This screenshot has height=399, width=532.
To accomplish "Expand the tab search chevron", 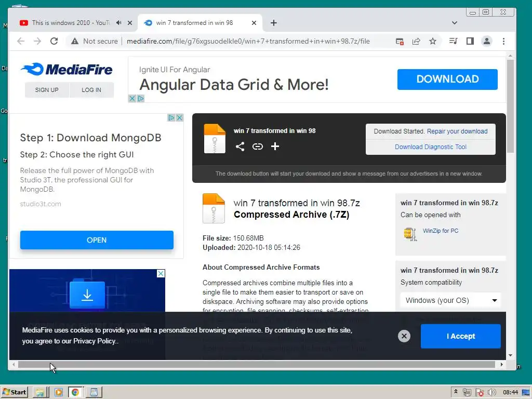I will click(454, 23).
